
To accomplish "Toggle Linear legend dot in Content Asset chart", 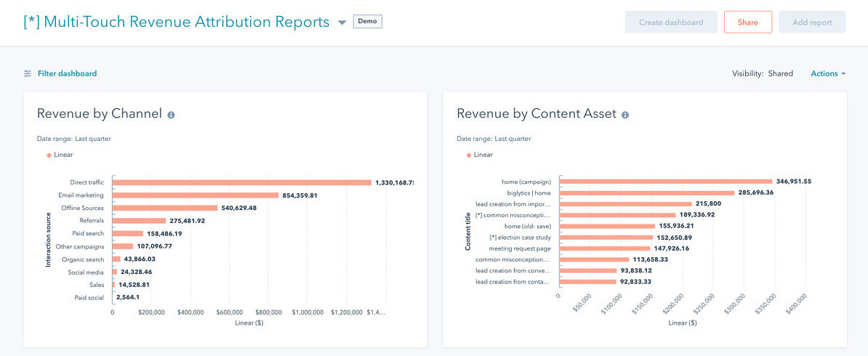I will pos(468,155).
